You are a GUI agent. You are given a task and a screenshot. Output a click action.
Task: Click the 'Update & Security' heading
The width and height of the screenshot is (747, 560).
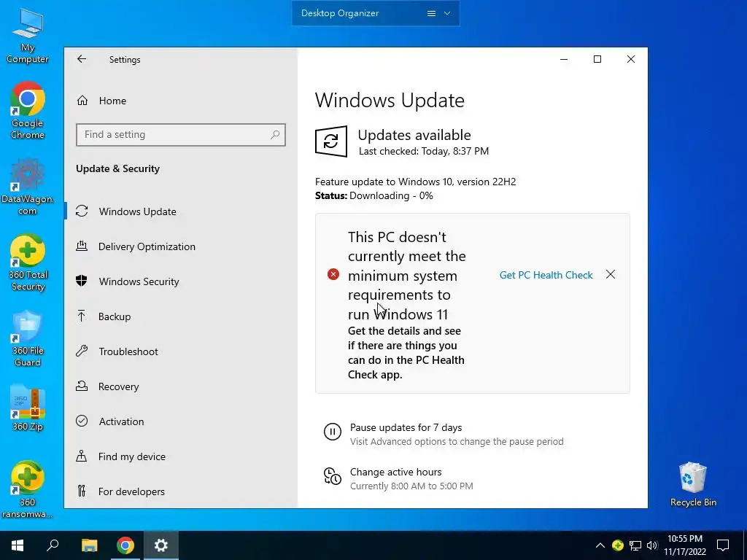117,168
